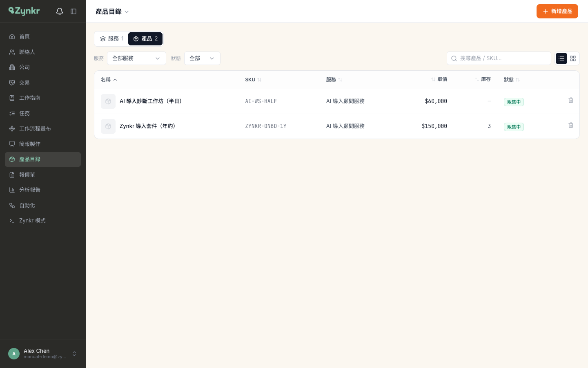588x368 pixels.
Task: Click the Zynkr 模式 terminal icon
Action: [12, 220]
